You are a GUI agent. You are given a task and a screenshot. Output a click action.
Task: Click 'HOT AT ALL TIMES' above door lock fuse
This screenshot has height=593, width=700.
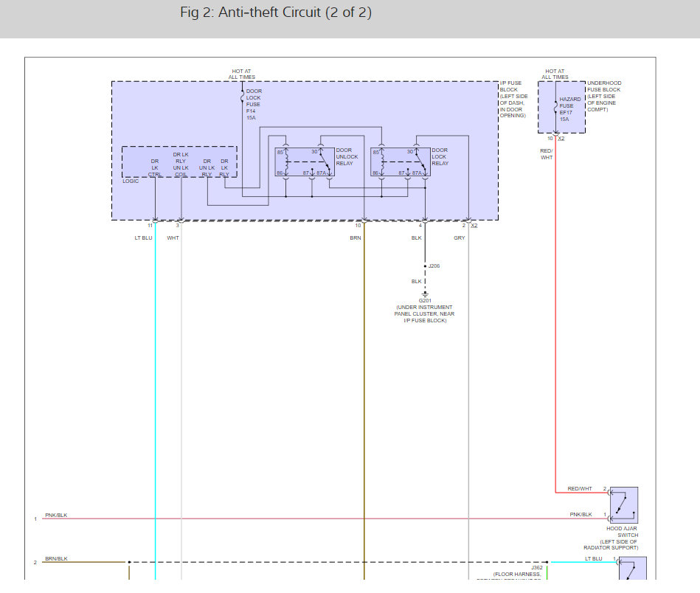click(x=241, y=74)
